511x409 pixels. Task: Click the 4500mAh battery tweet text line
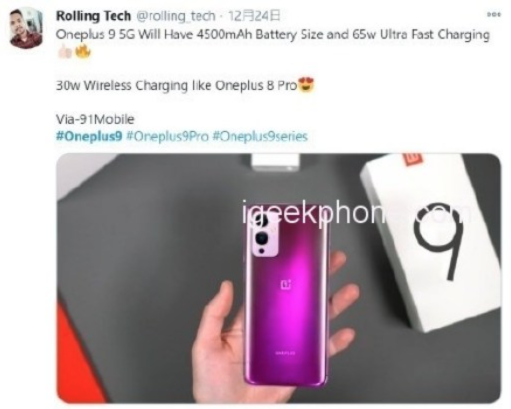pos(273,35)
